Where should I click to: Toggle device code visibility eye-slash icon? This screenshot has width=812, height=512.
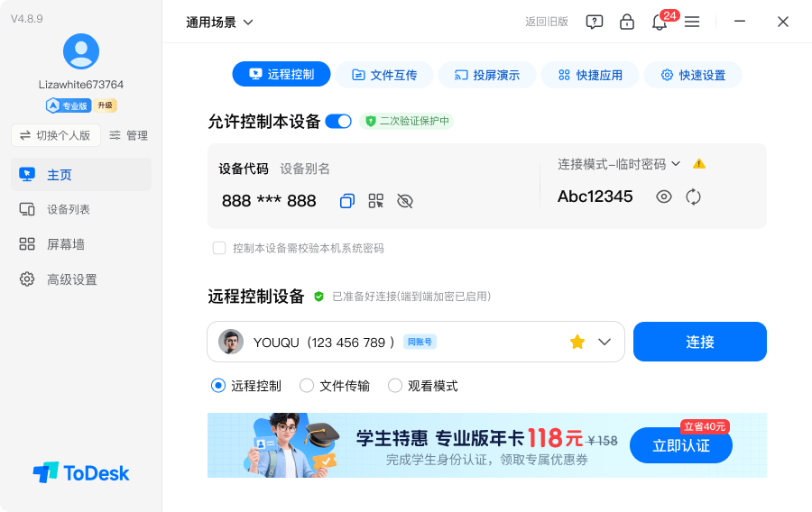(x=404, y=201)
